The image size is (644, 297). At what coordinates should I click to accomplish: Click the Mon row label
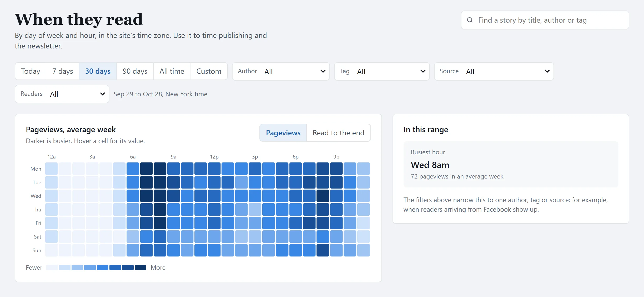(36, 169)
